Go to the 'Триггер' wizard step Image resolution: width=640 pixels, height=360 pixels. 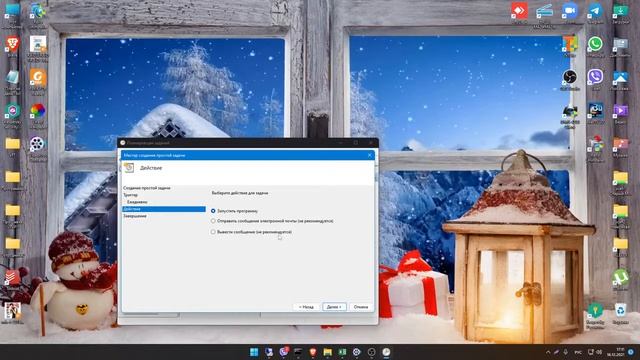pyautogui.click(x=131, y=195)
